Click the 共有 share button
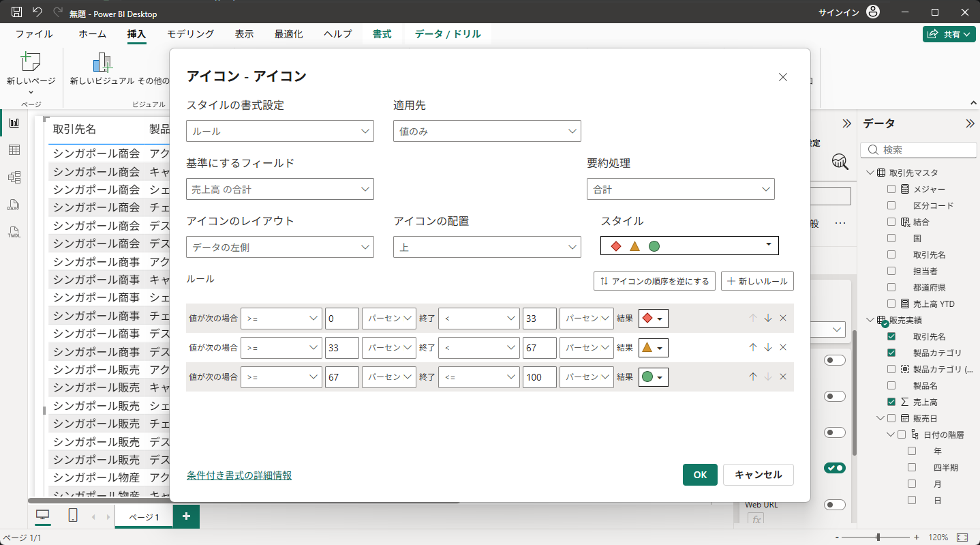The image size is (980, 545). (949, 34)
